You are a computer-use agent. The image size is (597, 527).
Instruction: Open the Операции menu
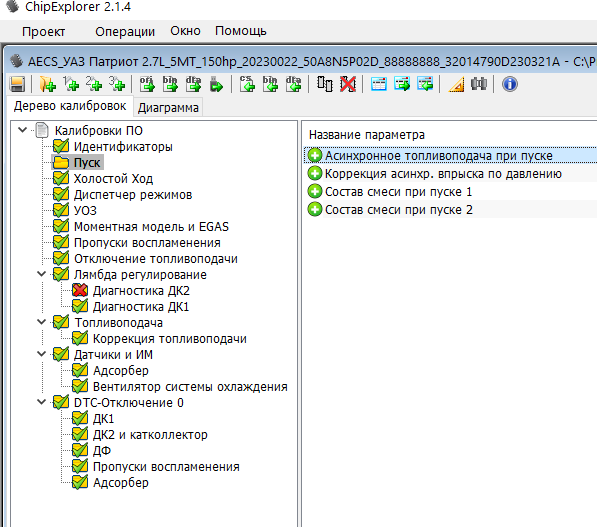point(125,31)
